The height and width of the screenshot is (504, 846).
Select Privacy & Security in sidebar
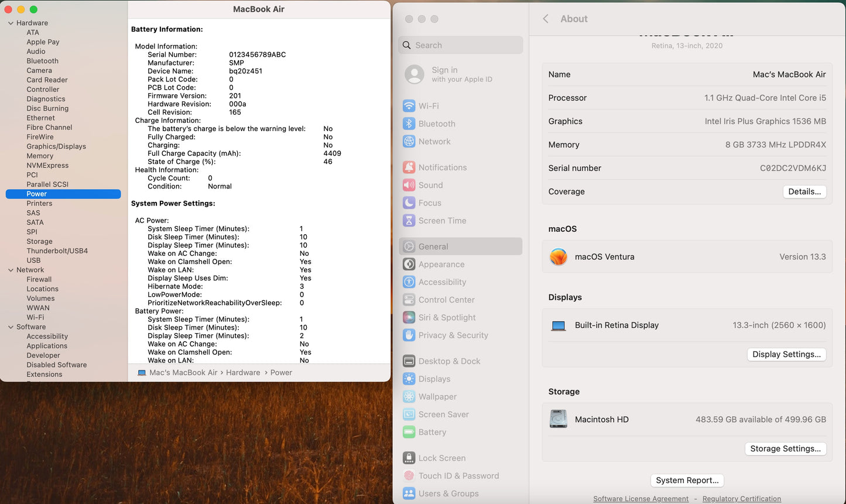[453, 335]
